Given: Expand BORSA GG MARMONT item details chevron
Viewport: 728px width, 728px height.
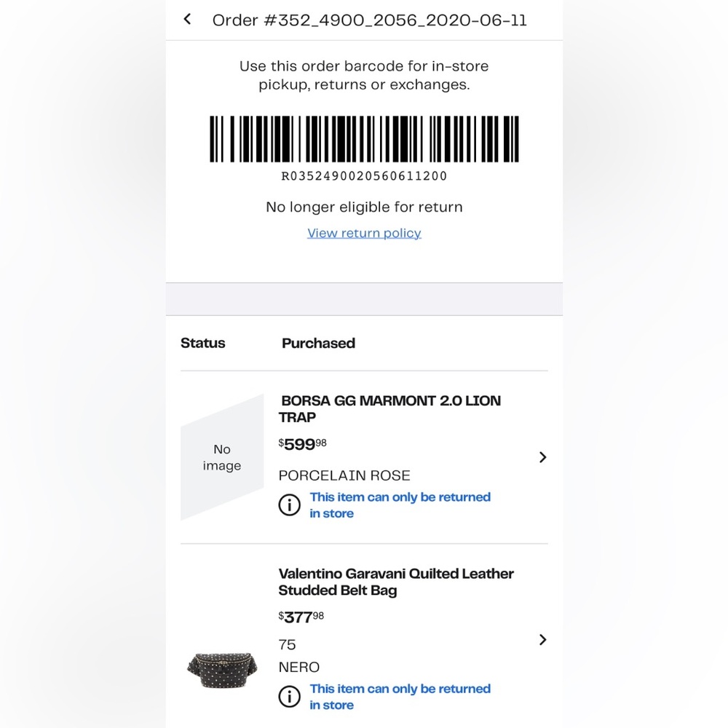Looking at the screenshot, I should [x=542, y=457].
